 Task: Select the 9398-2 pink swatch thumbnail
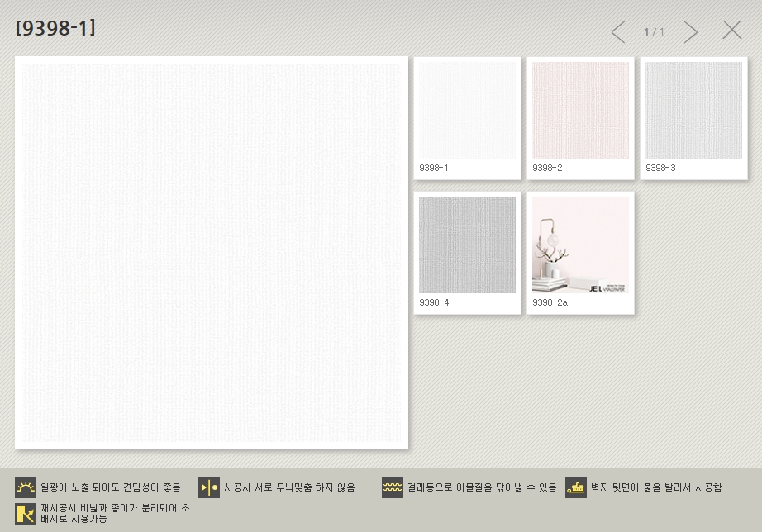580,110
